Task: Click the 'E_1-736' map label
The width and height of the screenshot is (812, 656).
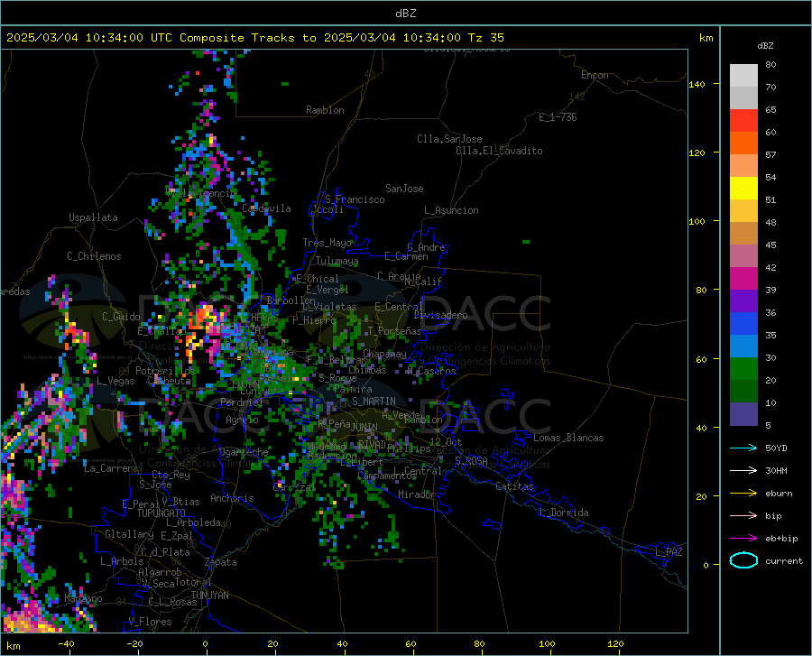Action: [558, 117]
